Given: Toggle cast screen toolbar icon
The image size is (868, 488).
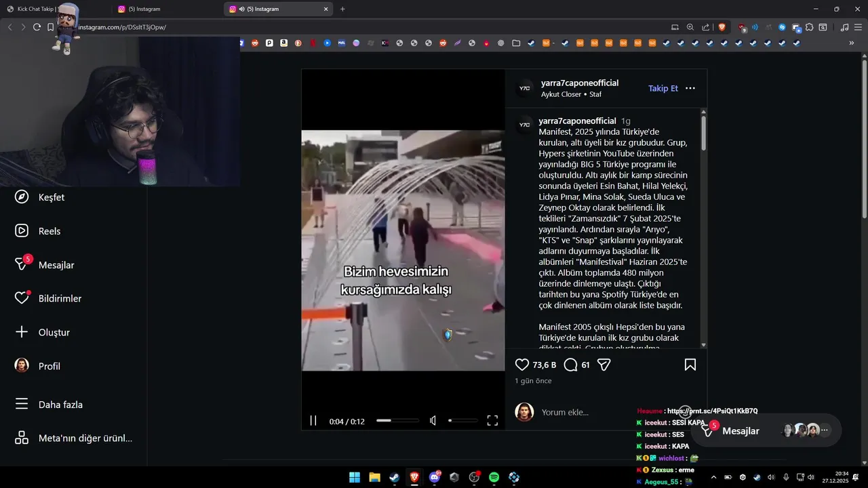Looking at the screenshot, I should coord(675,27).
